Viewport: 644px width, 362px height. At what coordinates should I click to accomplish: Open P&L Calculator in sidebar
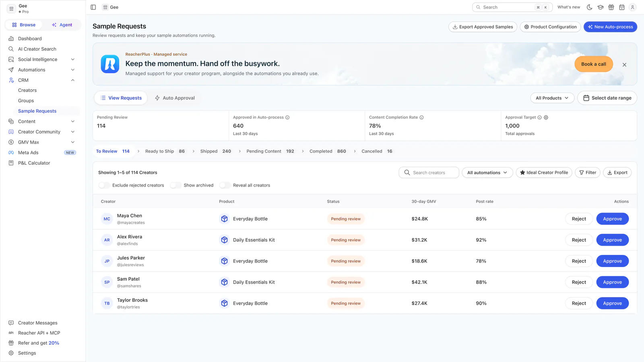[34, 163]
